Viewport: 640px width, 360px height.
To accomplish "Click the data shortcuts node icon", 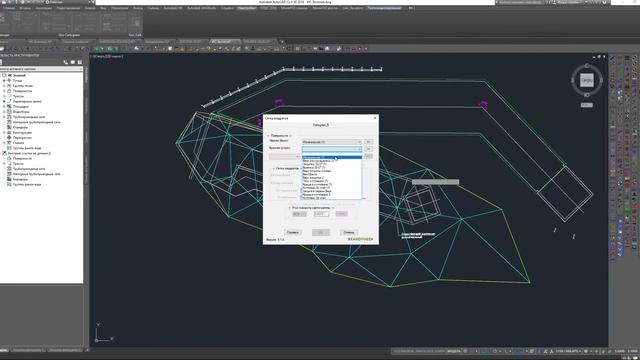I will click(4, 153).
